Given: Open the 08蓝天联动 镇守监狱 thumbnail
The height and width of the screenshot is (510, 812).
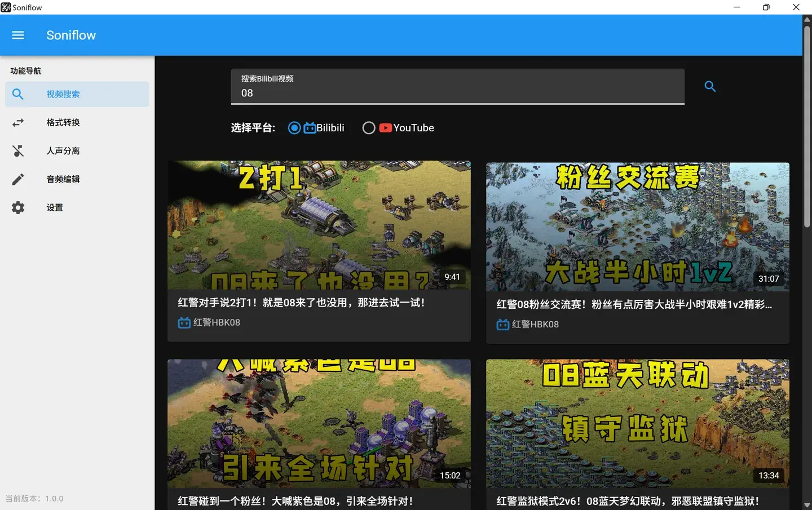Looking at the screenshot, I should 637,423.
